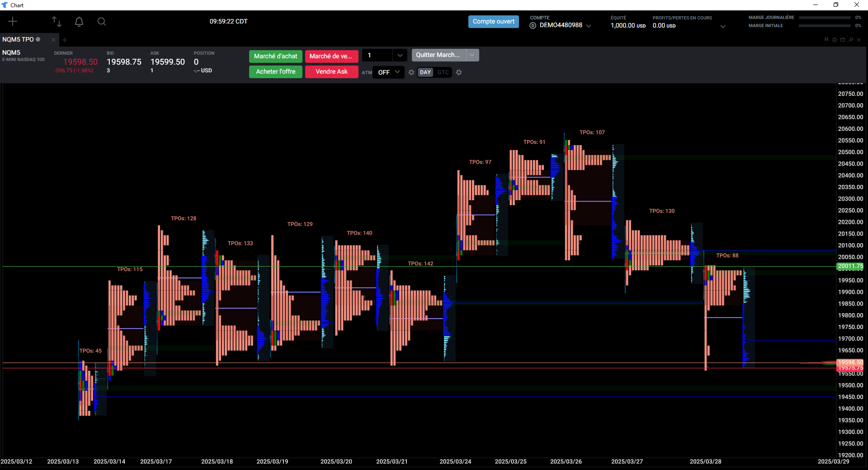Open the trade arrows icon in top toolbar

click(57, 21)
